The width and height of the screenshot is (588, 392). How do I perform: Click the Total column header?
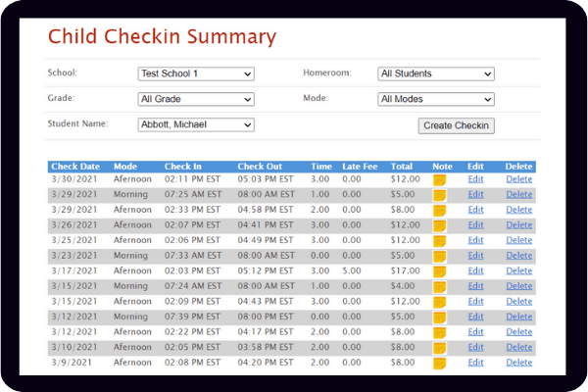pyautogui.click(x=402, y=167)
